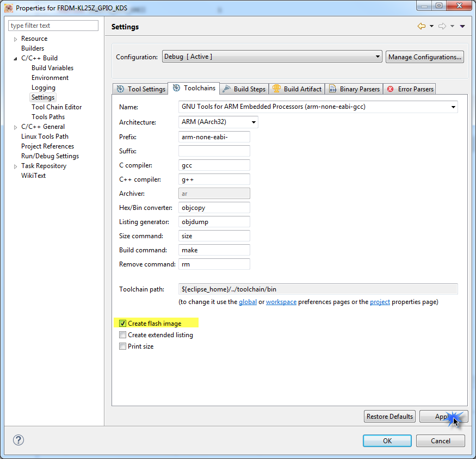Confirm with the OK button
The height and width of the screenshot is (459, 476).
[387, 441]
